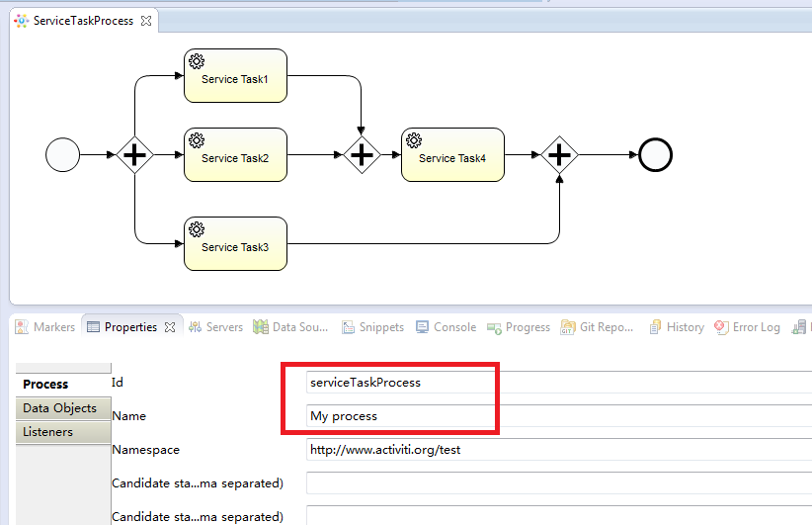Click the Name field containing My process
The image size is (812, 525).
pyautogui.click(x=559, y=415)
